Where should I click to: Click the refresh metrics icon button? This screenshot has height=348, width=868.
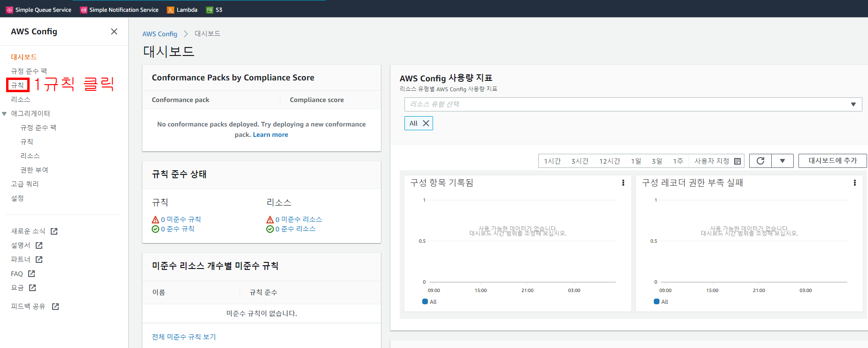click(x=760, y=161)
